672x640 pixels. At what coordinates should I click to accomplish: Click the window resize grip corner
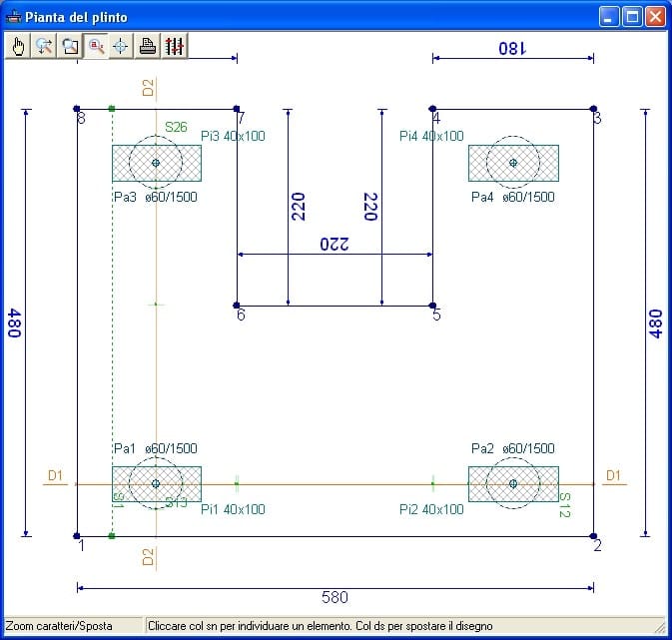pyautogui.click(x=659, y=627)
